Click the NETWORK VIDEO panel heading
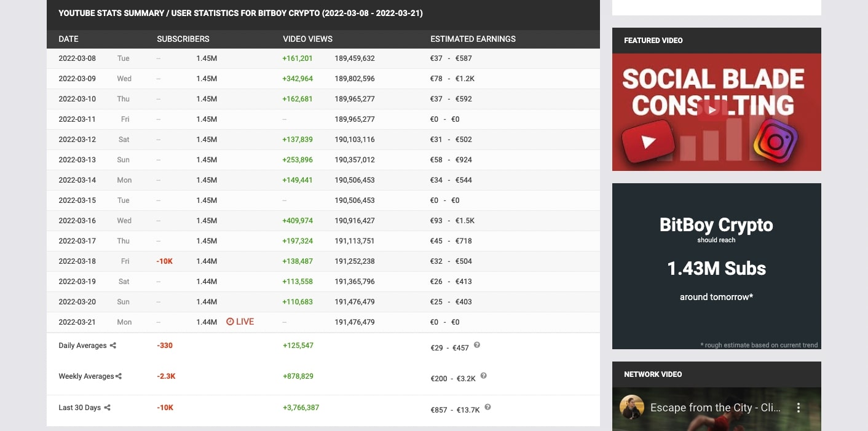 653,374
